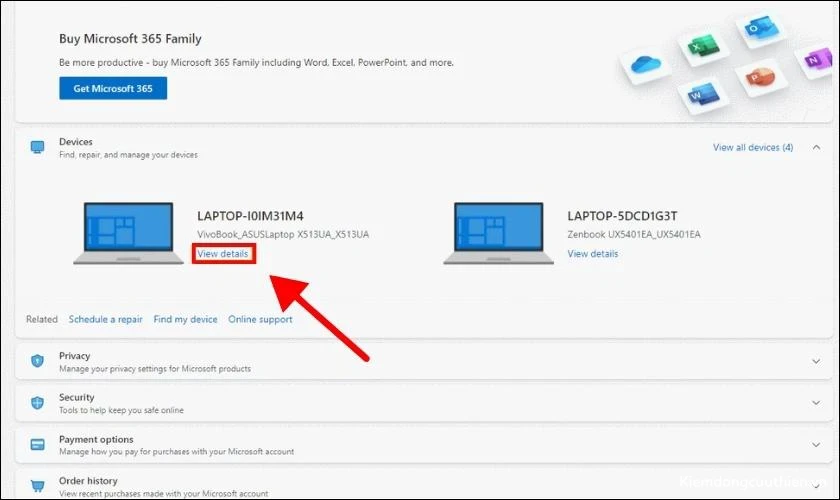The height and width of the screenshot is (500, 840).
Task: Click the LAPTOP-I0IM31M4 device name
Action: coord(250,216)
